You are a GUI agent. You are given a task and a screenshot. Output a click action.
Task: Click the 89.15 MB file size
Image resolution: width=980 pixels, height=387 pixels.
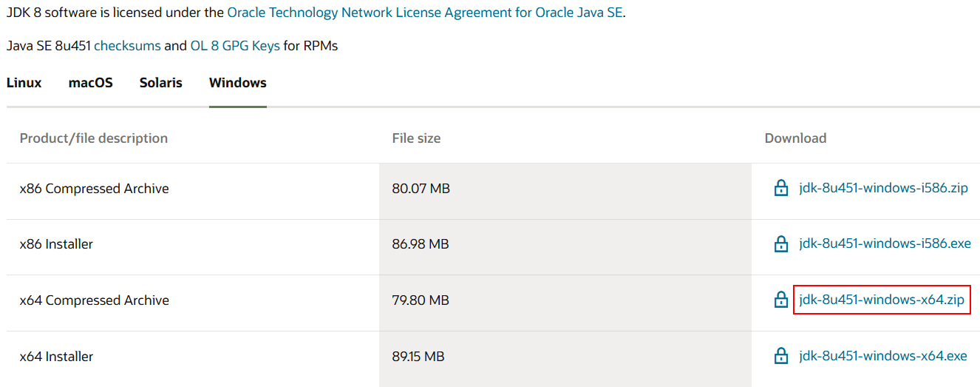click(x=418, y=357)
